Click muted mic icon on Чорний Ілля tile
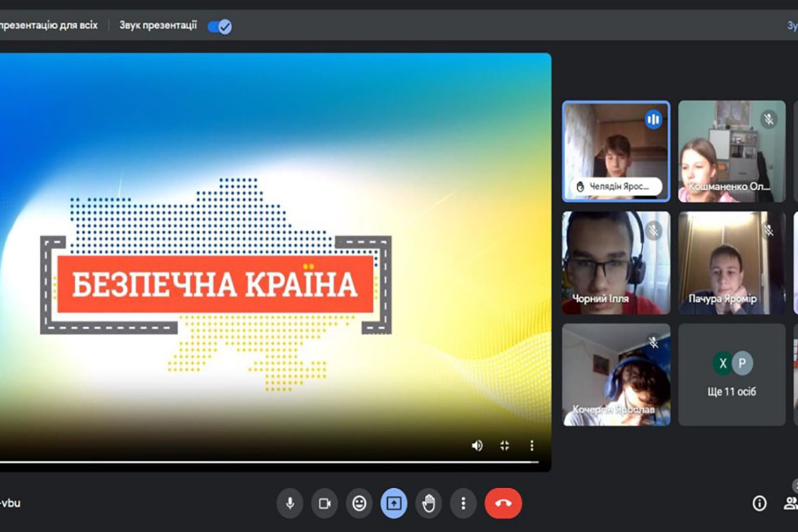The width and height of the screenshot is (798, 532). (x=653, y=230)
